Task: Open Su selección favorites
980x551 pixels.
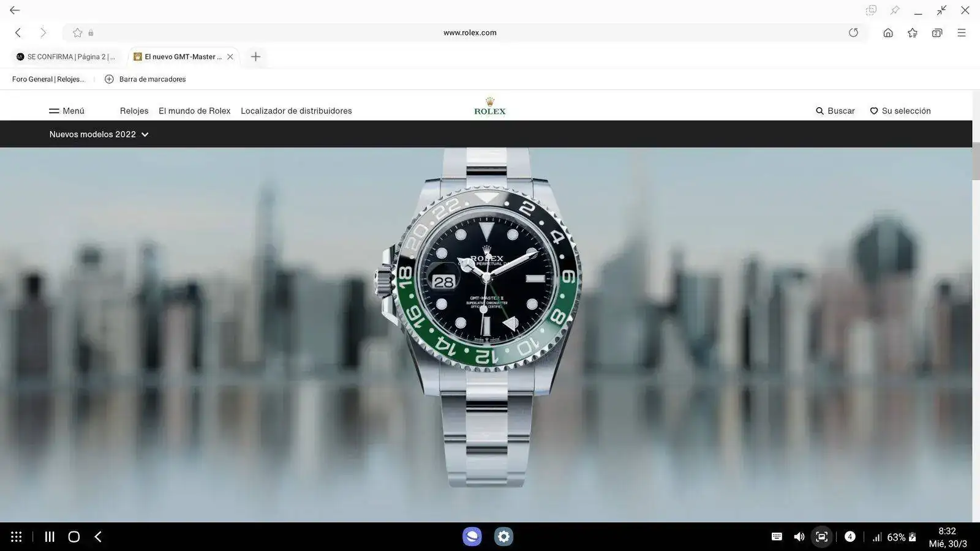Action: pos(900,111)
